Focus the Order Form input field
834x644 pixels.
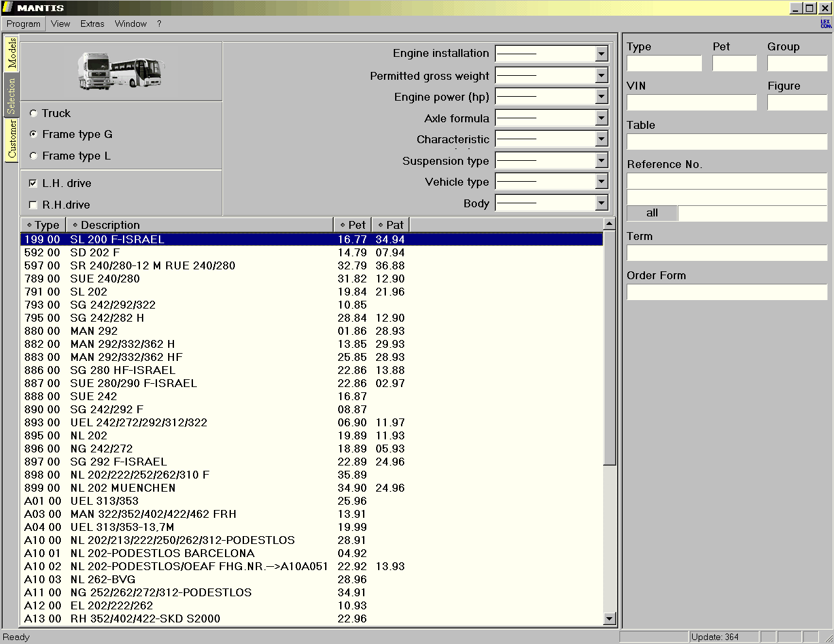coord(727,292)
